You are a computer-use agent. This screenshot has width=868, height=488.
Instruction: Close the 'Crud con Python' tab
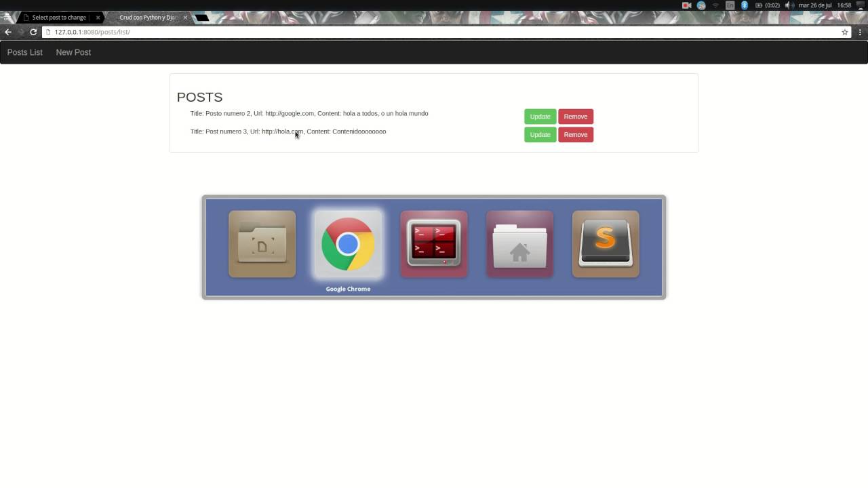pyautogui.click(x=185, y=18)
